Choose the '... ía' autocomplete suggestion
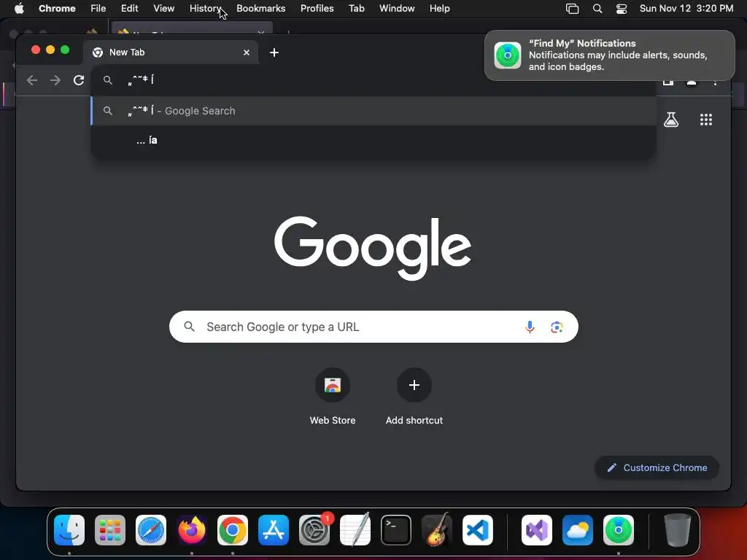Screen dimensions: 747x560 (x=373, y=141)
